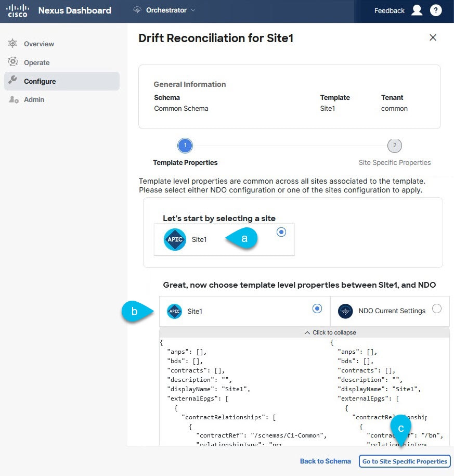Click Back to Schema
The image size is (454, 476).
tap(326, 461)
